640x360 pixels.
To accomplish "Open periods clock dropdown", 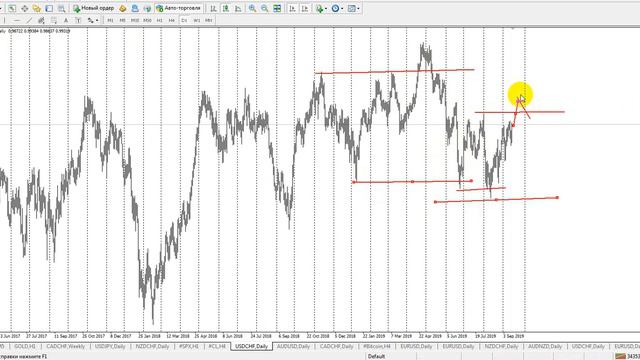I will tap(337, 8).
